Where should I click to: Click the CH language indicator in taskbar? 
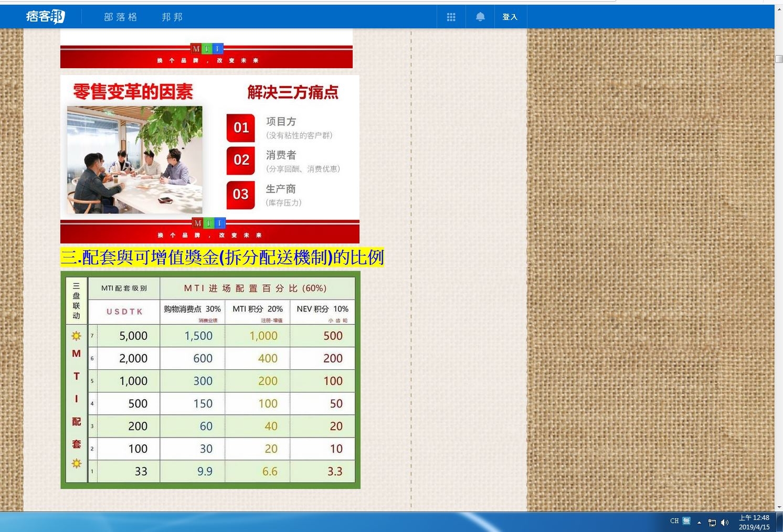[x=674, y=521]
